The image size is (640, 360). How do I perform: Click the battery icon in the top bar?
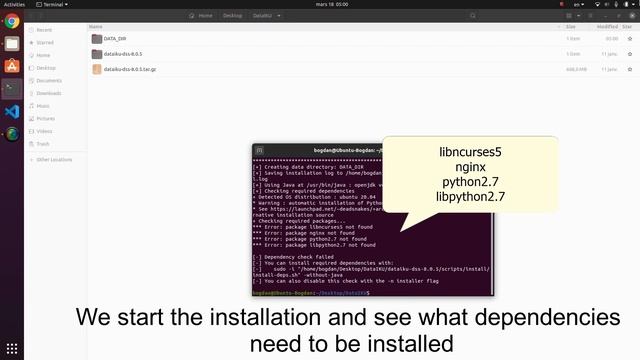click(626, 4)
